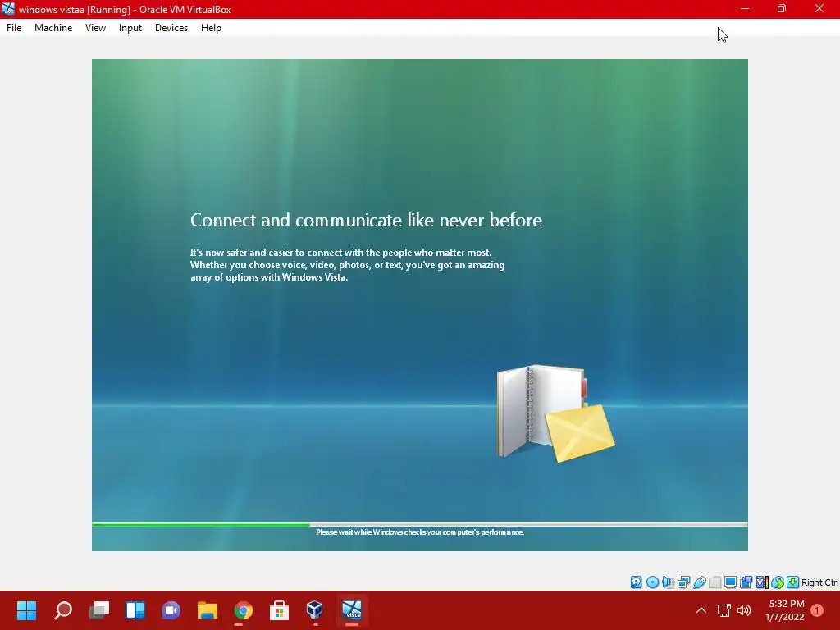
Task: Click the running Vista VM taskbar icon
Action: 352,610
